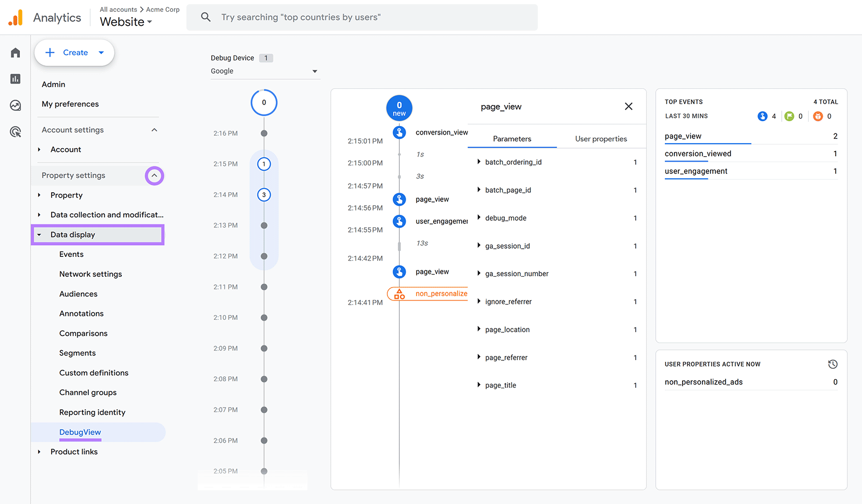Image resolution: width=862 pixels, height=504 pixels.
Task: Expand the page_referrer parameter
Action: click(x=478, y=358)
